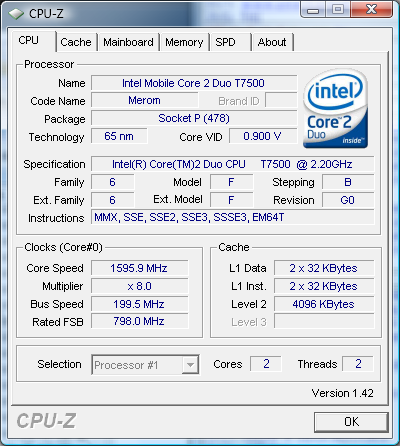
Task: Click the Ext. Family value field
Action: [x=113, y=200]
